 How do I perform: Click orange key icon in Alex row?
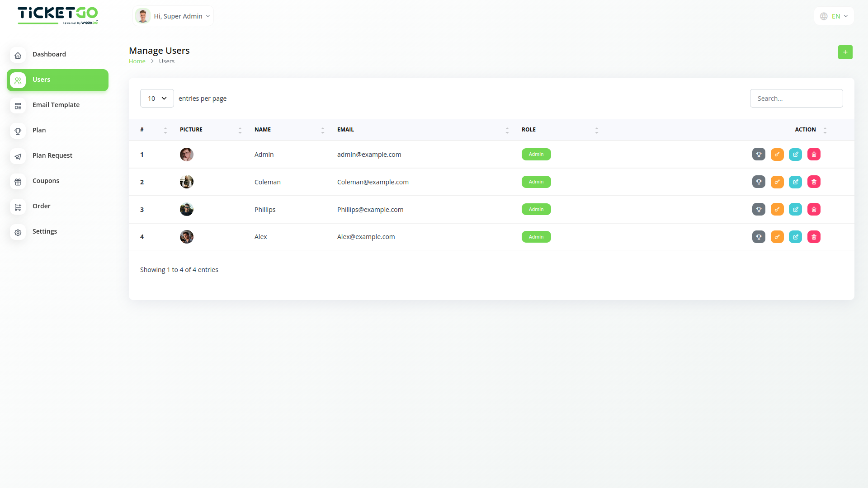point(777,237)
